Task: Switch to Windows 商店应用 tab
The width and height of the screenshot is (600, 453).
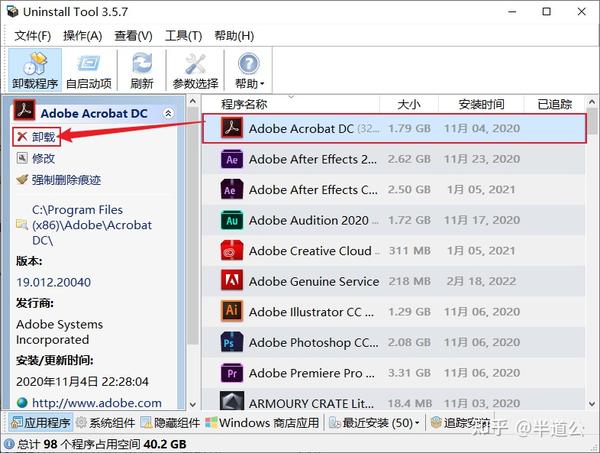Action: pyautogui.click(x=262, y=423)
